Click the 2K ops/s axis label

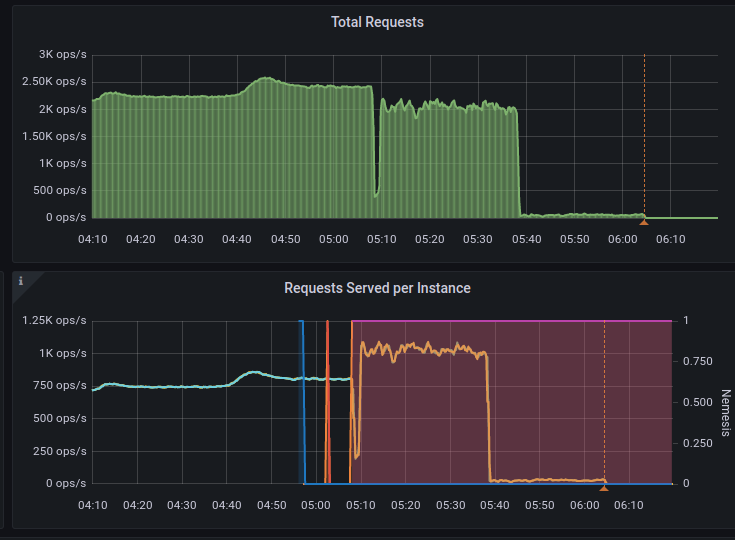point(63,109)
